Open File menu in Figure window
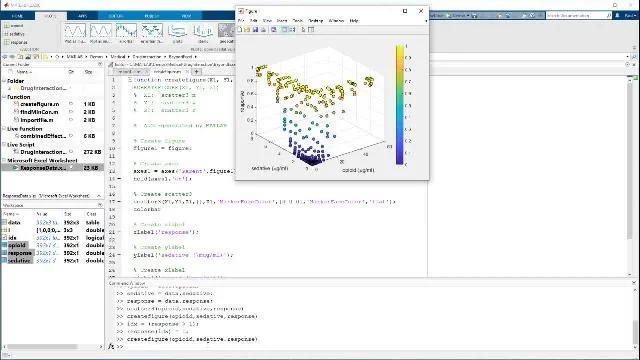Viewport: 640px width, 360px height. [x=241, y=20]
